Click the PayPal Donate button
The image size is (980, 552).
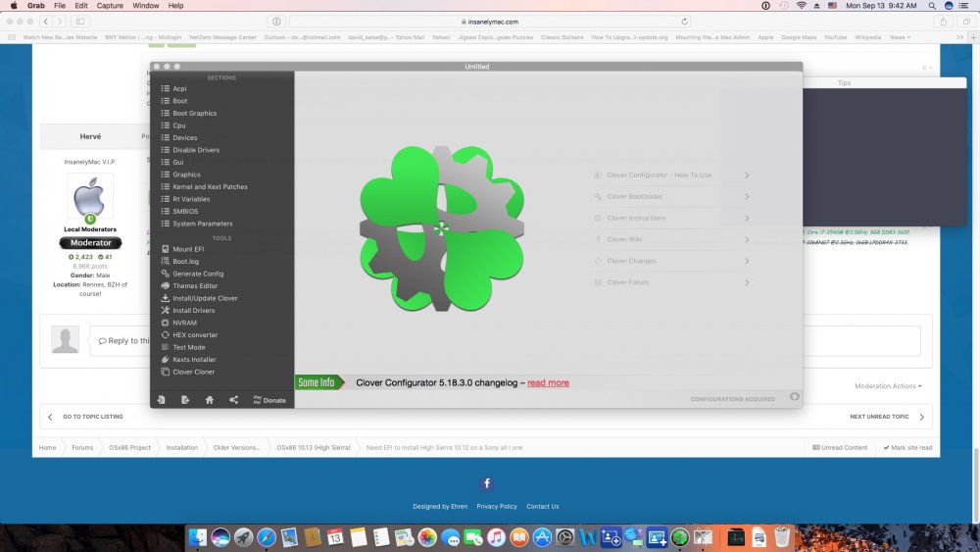coord(269,400)
